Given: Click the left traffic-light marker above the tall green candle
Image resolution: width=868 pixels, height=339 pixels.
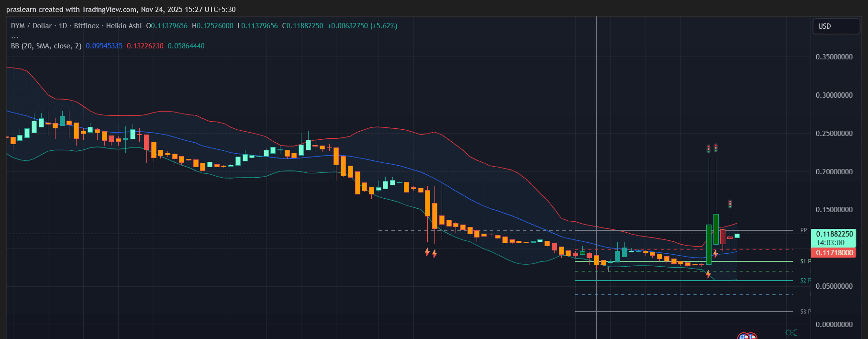Looking at the screenshot, I should click(709, 149).
